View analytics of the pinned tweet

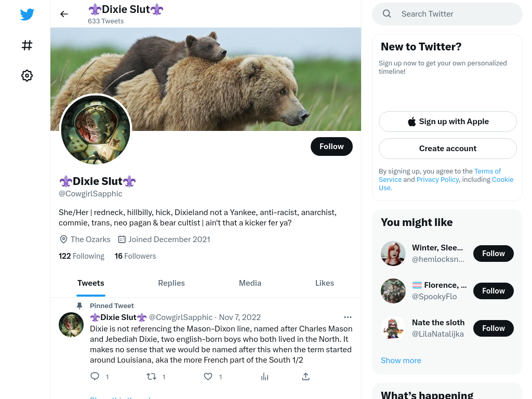pos(264,376)
